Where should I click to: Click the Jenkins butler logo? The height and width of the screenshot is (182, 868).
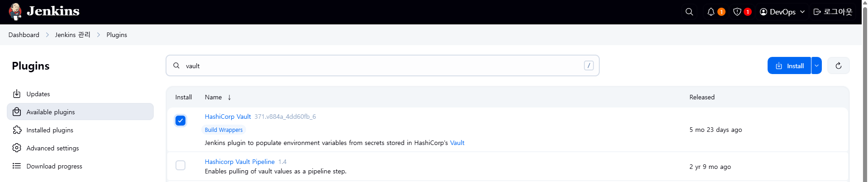(x=15, y=12)
